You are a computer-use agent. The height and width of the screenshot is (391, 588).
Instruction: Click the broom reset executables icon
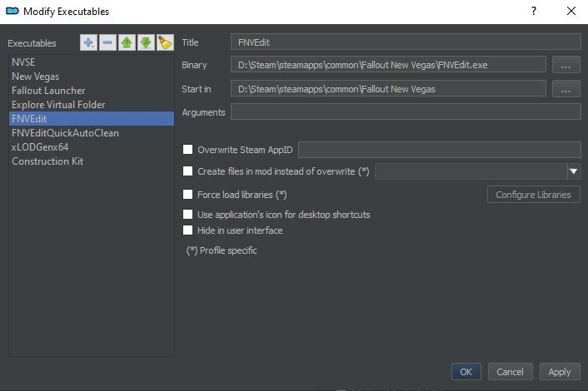click(164, 43)
